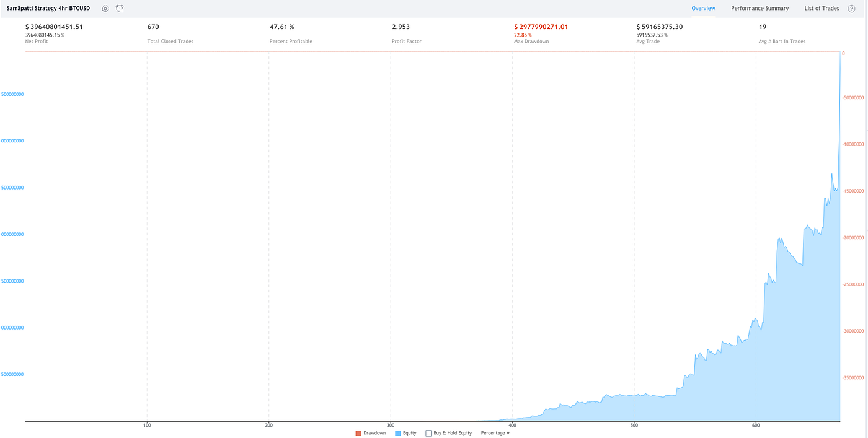Click the Avg Trade percentage 5916537.53 %
Screen dimensions: 868x438
pyautogui.click(x=652, y=35)
